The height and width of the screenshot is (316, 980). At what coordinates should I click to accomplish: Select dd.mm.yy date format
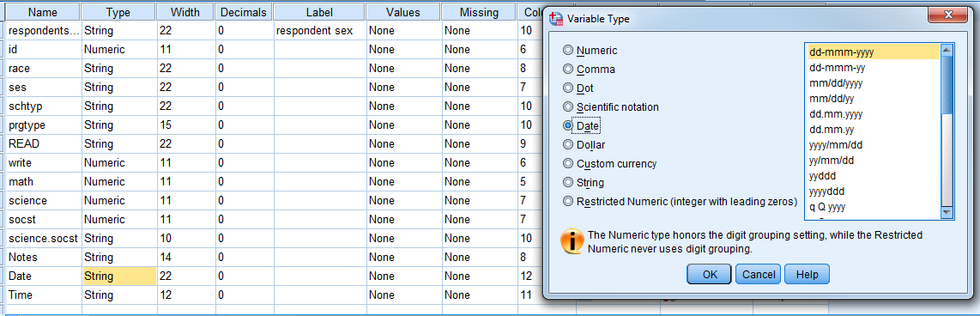[x=874, y=131]
